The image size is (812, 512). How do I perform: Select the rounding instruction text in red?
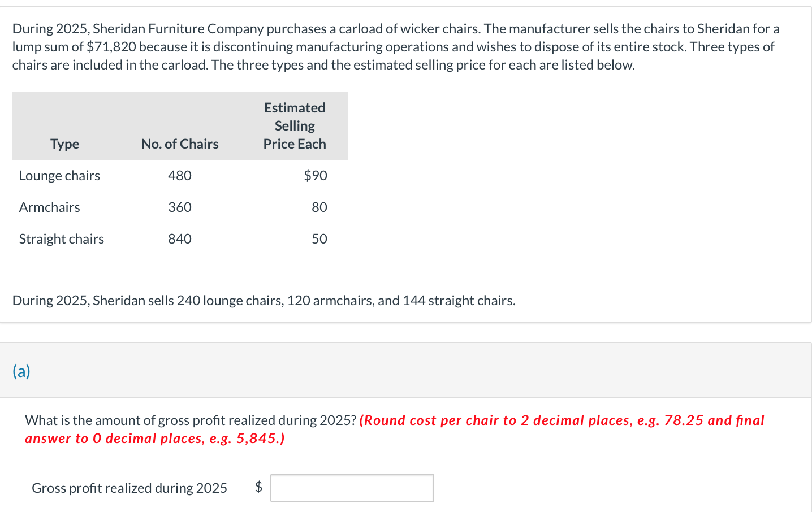click(394, 428)
